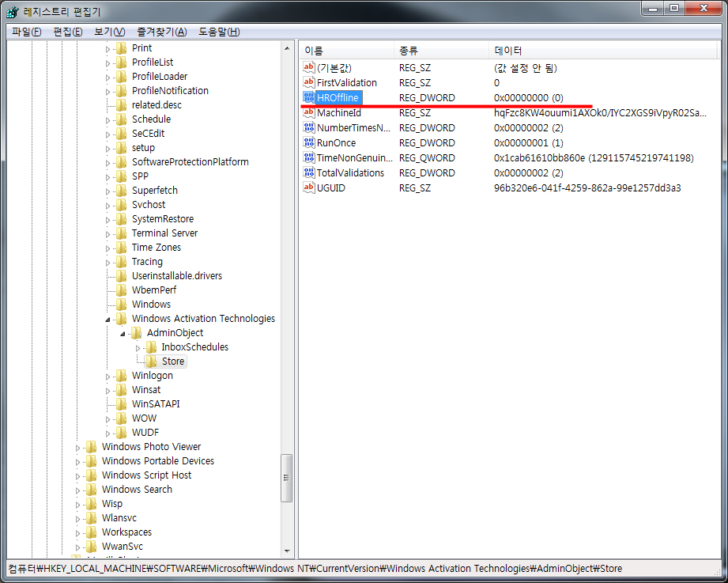The image size is (728, 583).
Task: Click the Wisp folder icon
Action: pos(92,504)
